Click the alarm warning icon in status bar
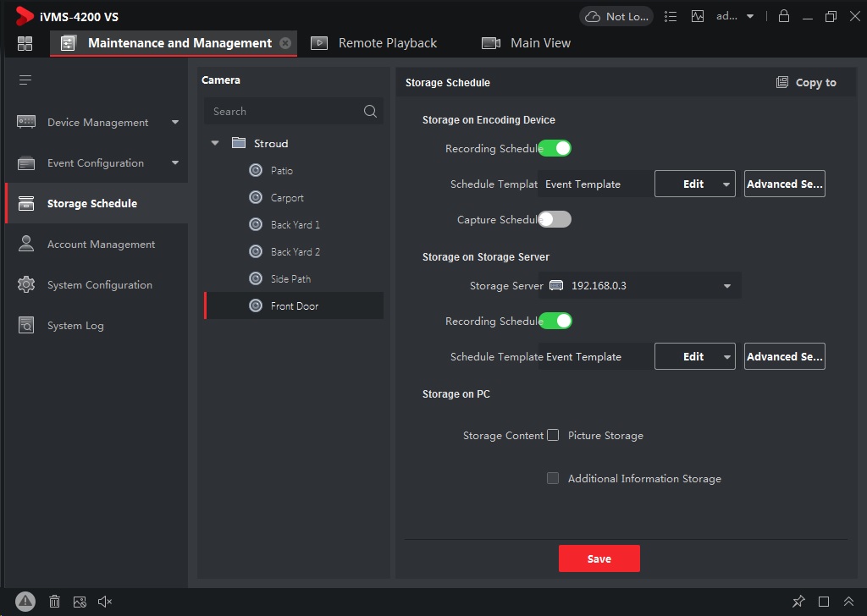The height and width of the screenshot is (616, 867). (x=25, y=602)
